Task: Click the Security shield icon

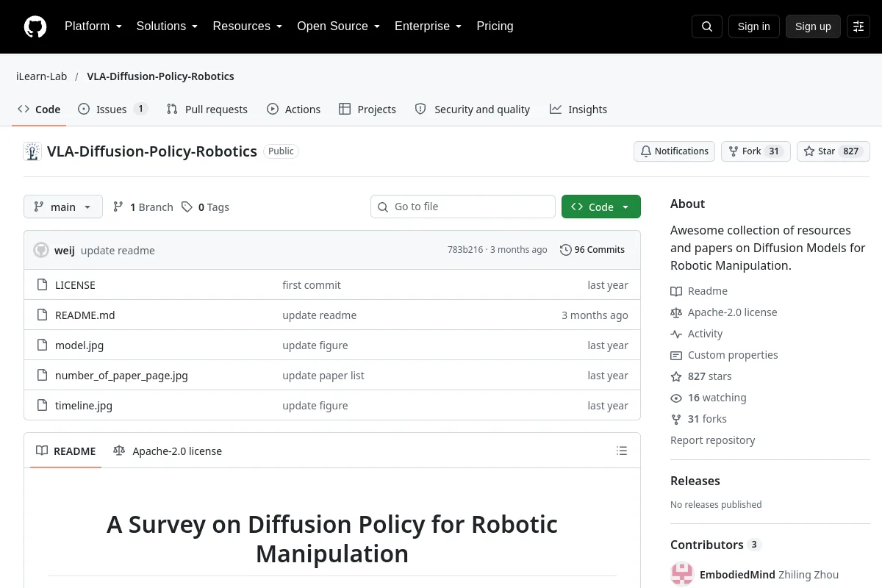Action: pyautogui.click(x=420, y=109)
